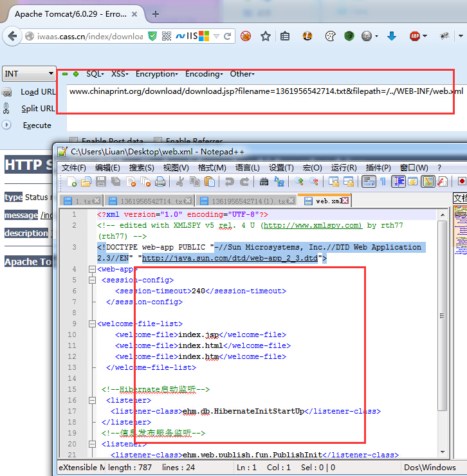Viewport: 467px width, 476px height.
Task: Click the Print icon in Notepad++ toolbar
Action: point(160,181)
